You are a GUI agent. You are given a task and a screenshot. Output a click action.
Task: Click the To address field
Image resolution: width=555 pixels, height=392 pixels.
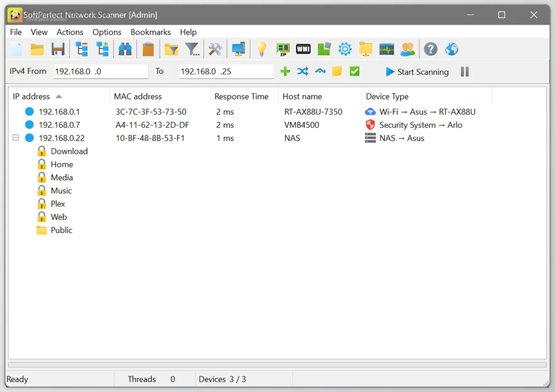tap(226, 71)
